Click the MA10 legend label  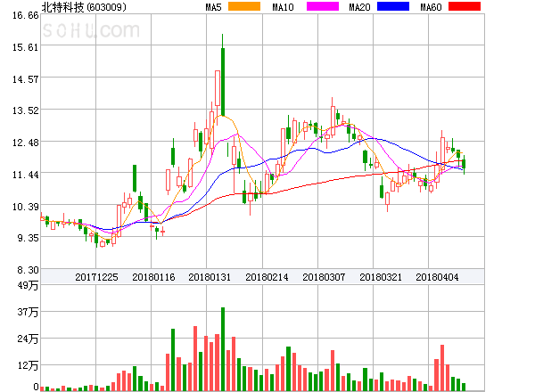(283, 7)
